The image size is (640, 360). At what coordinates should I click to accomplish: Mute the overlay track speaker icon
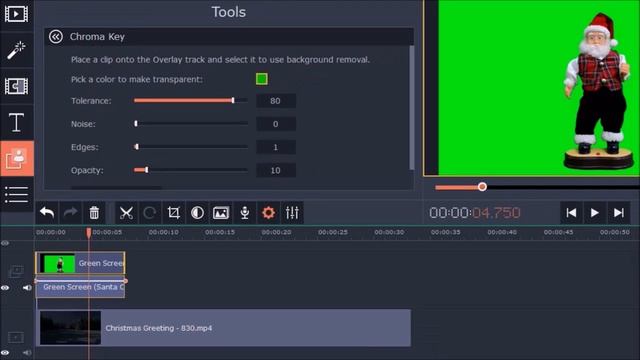[27, 288]
